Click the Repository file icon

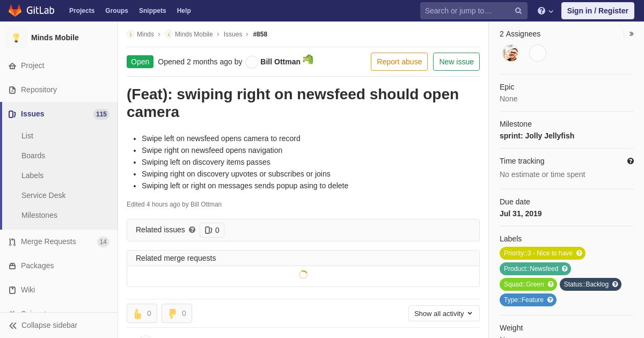pos(12,90)
